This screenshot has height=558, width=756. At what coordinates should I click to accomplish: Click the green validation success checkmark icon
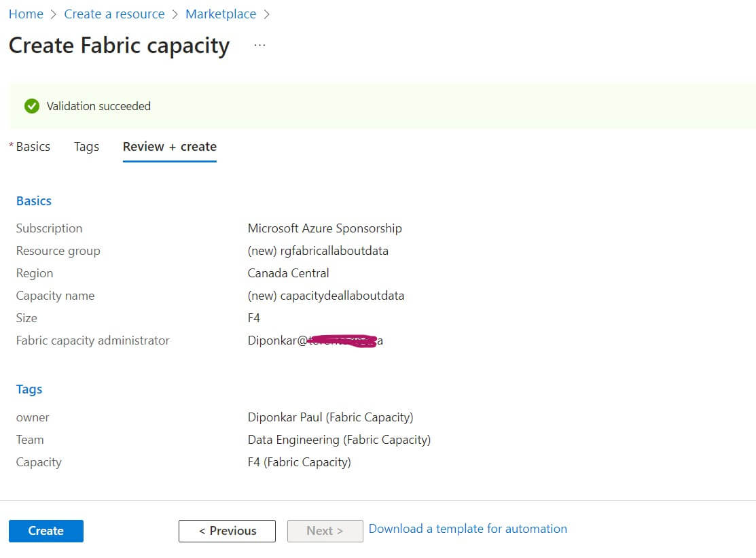tap(31, 106)
